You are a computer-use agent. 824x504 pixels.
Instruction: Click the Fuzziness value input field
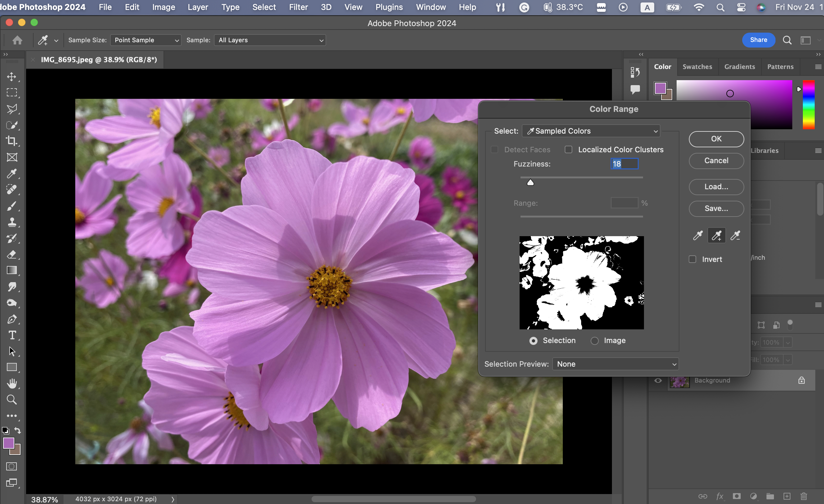click(624, 164)
